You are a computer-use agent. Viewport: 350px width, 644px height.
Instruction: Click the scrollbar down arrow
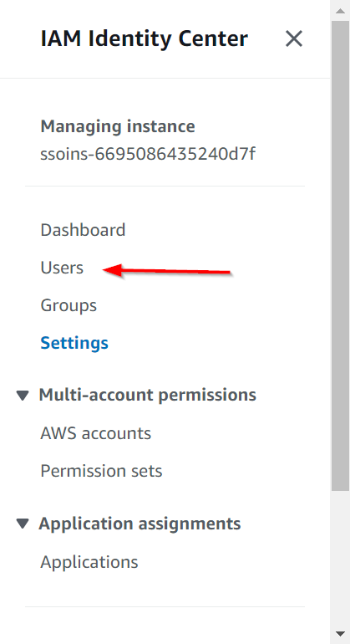[x=340, y=634]
